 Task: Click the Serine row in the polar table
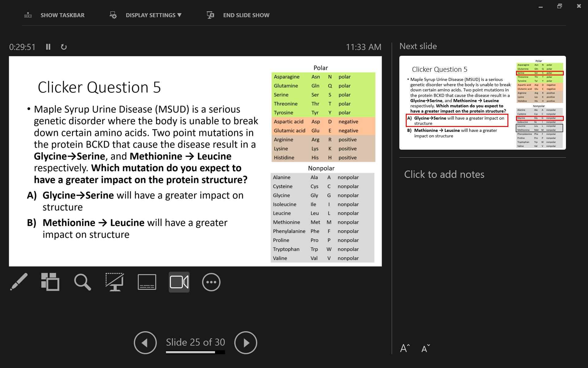323,95
